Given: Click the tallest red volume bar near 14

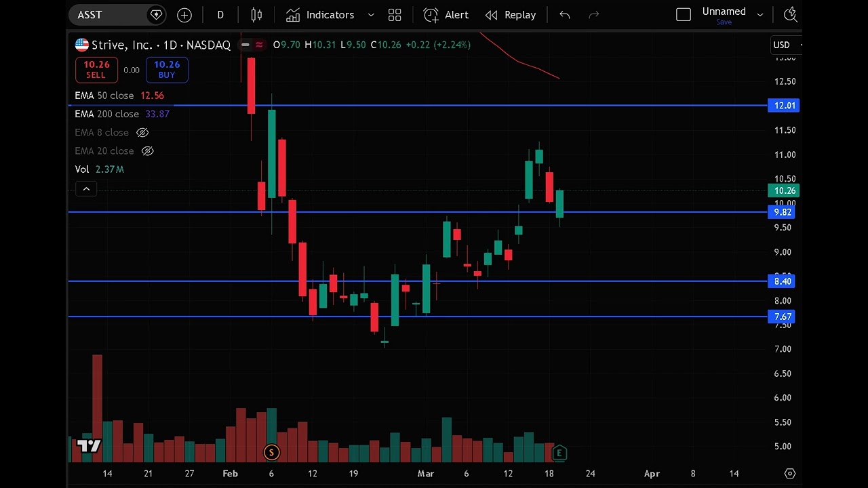Looking at the screenshot, I should click(97, 408).
